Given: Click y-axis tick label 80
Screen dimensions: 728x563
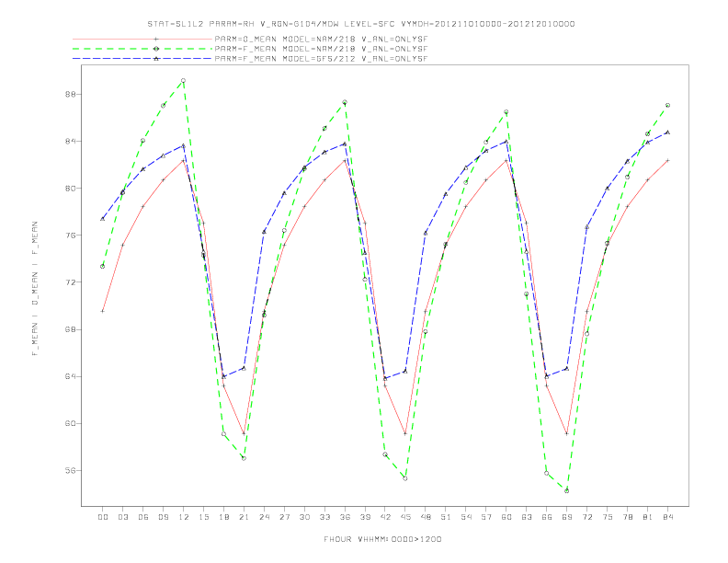Looking at the screenshot, I should (71, 189).
